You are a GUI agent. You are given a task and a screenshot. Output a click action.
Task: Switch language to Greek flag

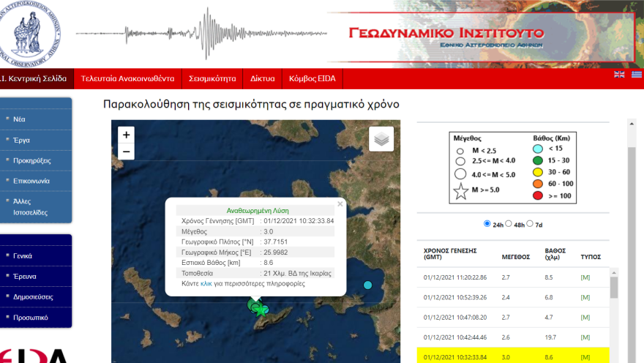pyautogui.click(x=637, y=75)
